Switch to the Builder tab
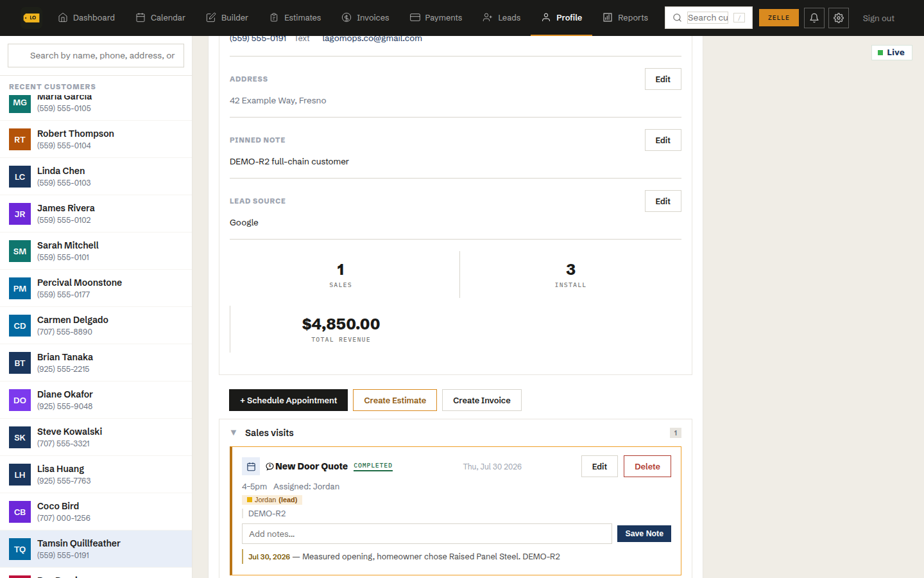Viewport: 924px width, 578px height. tap(227, 18)
